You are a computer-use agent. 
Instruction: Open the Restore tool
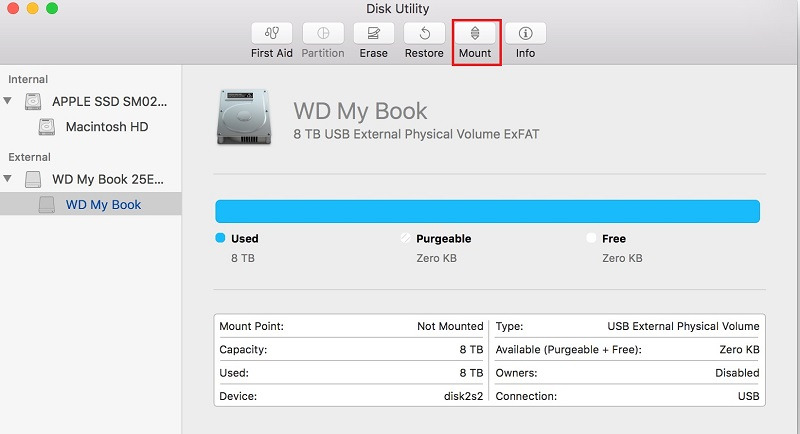coord(424,33)
